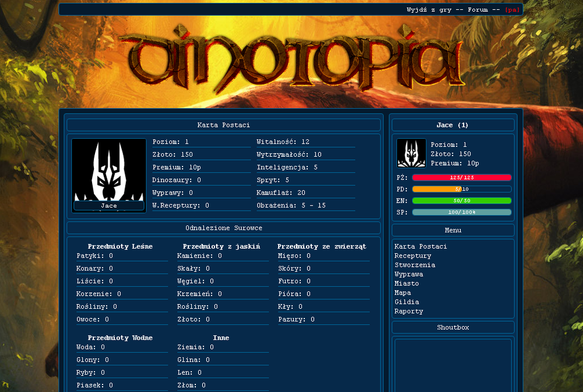Click the Skały: 0 resource row
The image size is (583, 392).
[x=223, y=269]
